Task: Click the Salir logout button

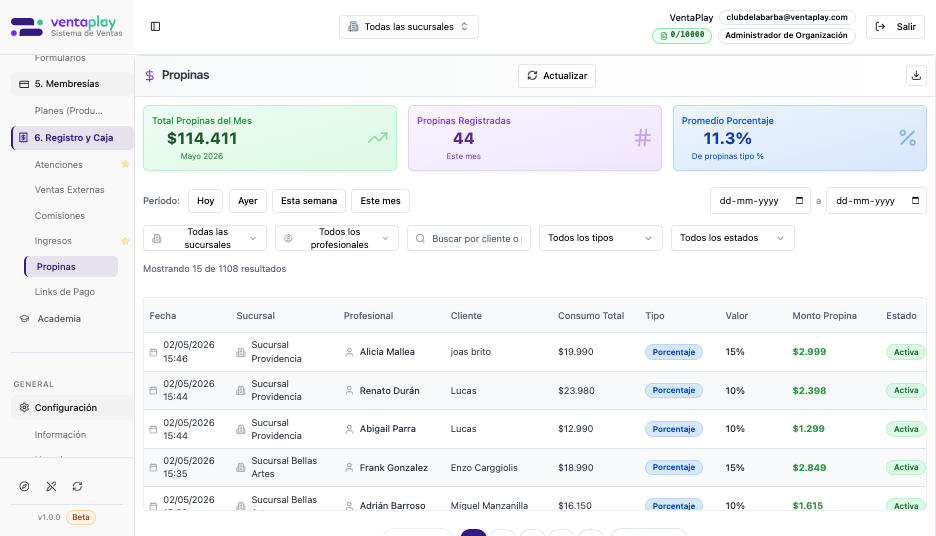Action: click(x=895, y=27)
